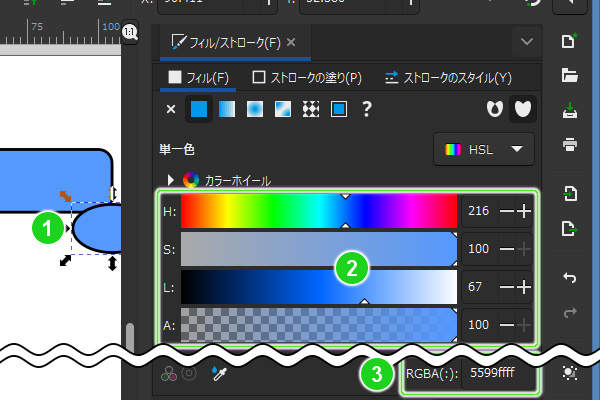
Task: Expand the カラーホイール section
Action: click(171, 180)
